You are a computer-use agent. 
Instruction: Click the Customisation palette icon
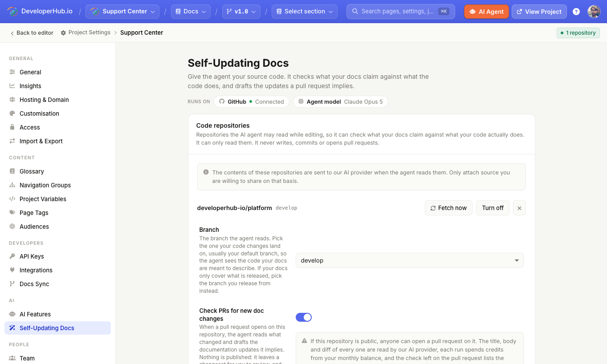pos(12,113)
